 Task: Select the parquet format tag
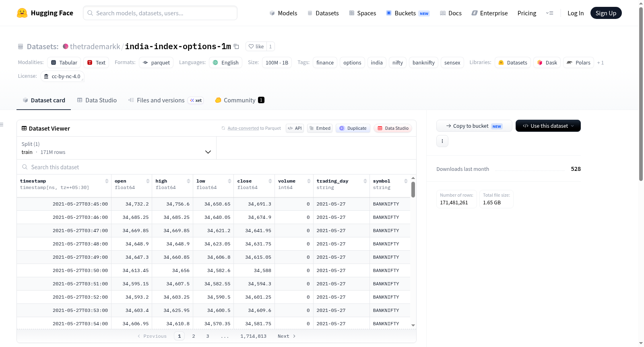click(156, 62)
